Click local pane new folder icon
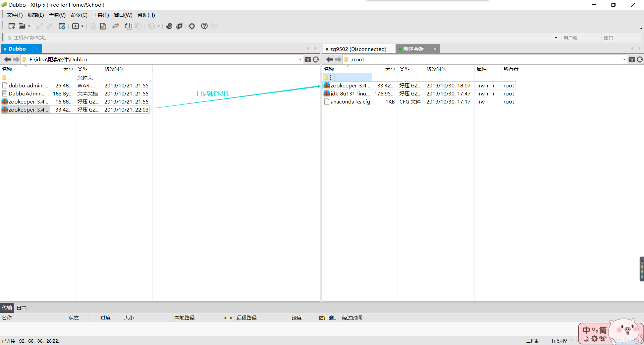644x345 pixels. [x=308, y=60]
